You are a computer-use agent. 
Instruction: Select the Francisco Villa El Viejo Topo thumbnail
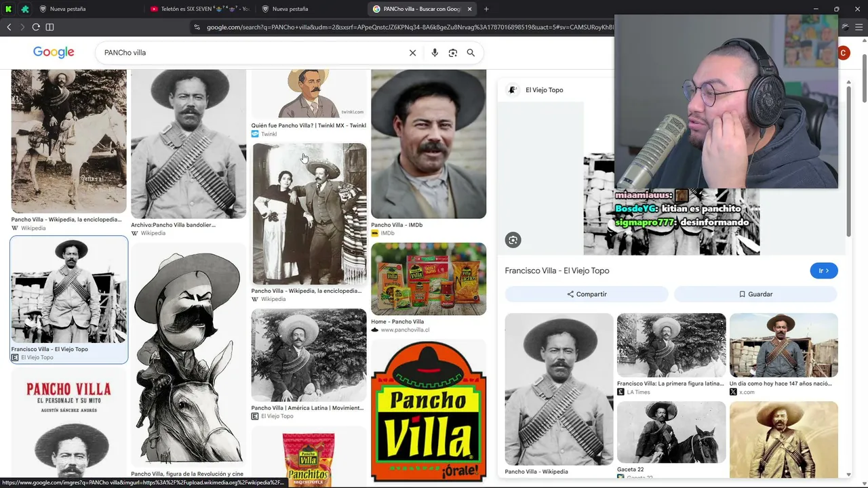point(68,290)
